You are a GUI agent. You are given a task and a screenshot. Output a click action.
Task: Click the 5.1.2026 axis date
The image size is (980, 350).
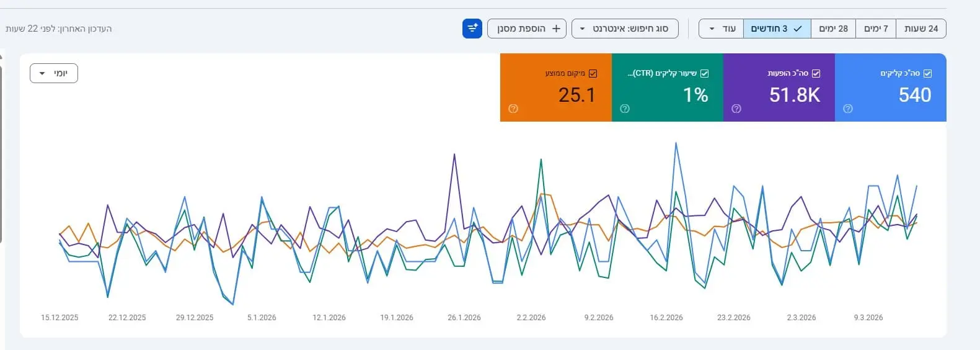262,318
